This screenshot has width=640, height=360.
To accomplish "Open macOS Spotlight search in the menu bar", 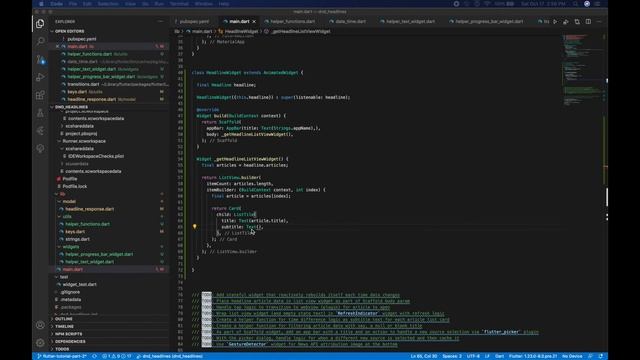I will 575,4.
